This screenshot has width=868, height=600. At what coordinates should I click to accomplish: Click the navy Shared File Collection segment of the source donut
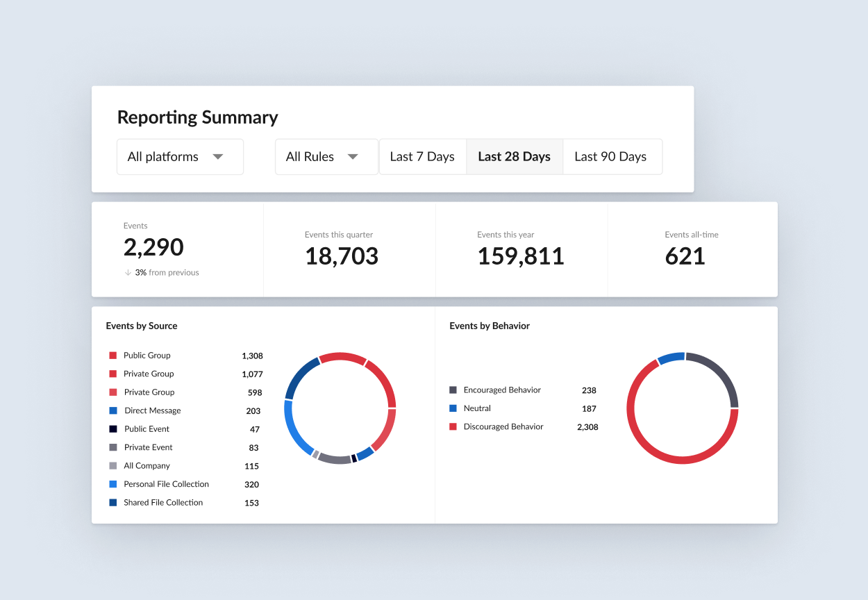point(299,376)
